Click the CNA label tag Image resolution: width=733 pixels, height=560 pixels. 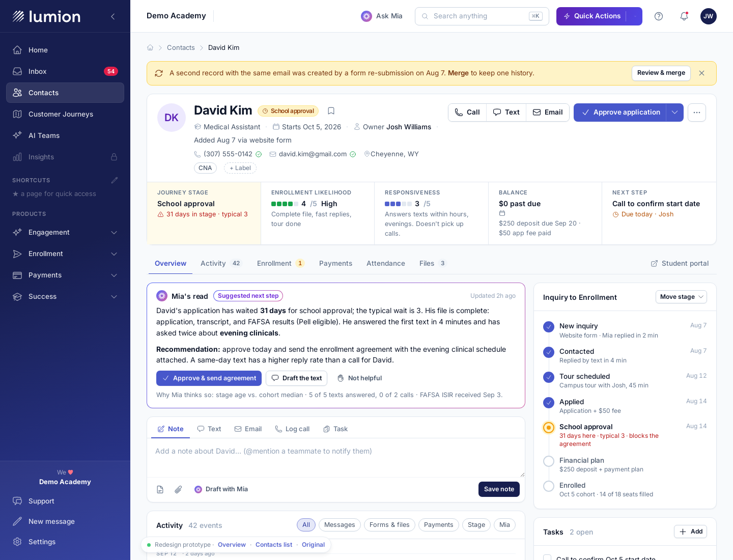point(205,168)
